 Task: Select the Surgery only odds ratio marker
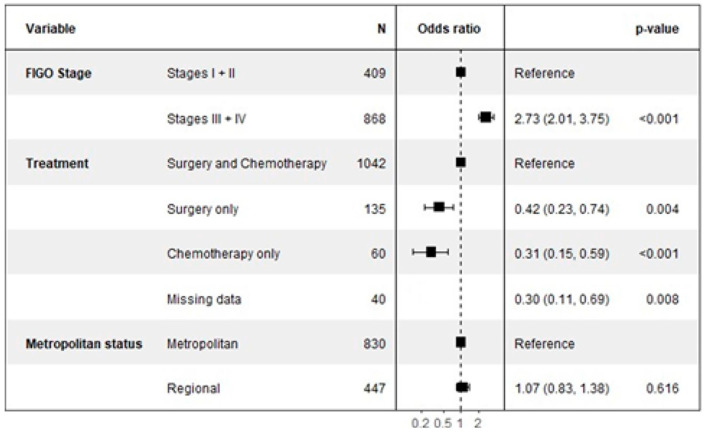tap(439, 207)
